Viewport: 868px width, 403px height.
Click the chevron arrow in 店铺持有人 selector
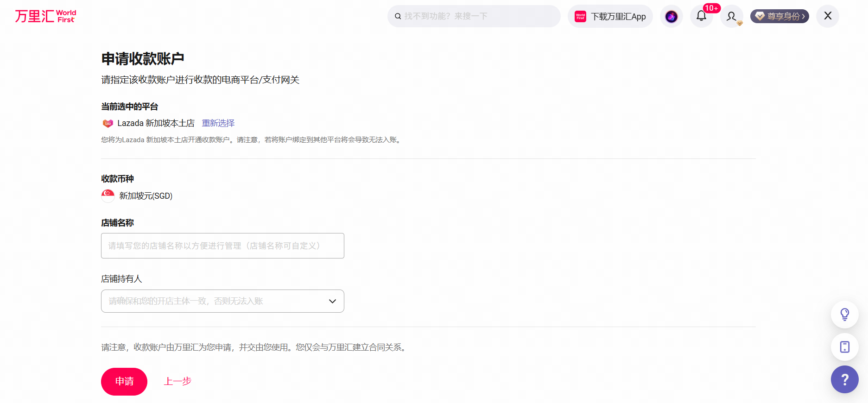332,301
